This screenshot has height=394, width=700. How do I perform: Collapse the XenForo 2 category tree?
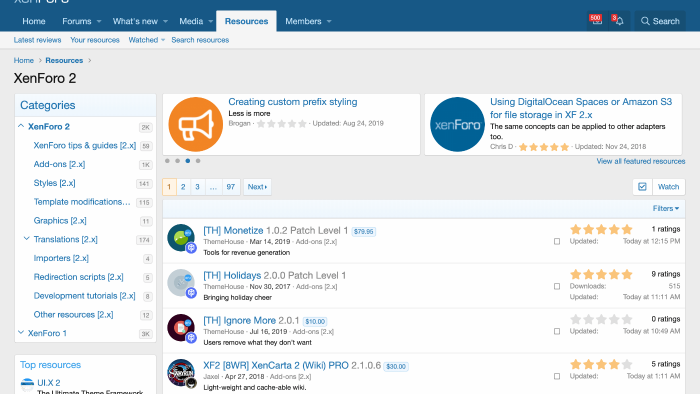21,126
